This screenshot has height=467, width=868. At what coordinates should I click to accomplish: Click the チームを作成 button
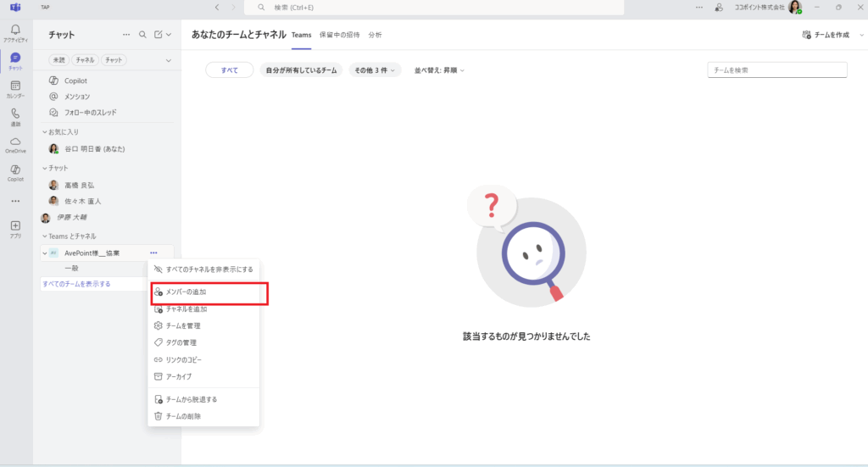(x=826, y=35)
